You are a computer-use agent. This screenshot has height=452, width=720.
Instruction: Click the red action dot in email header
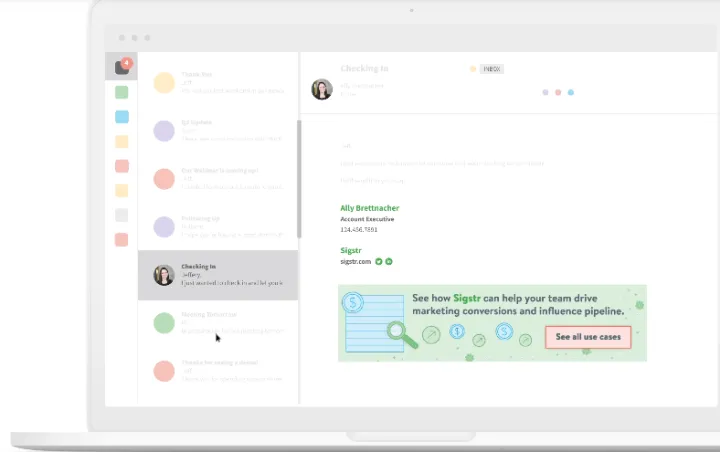(558, 92)
